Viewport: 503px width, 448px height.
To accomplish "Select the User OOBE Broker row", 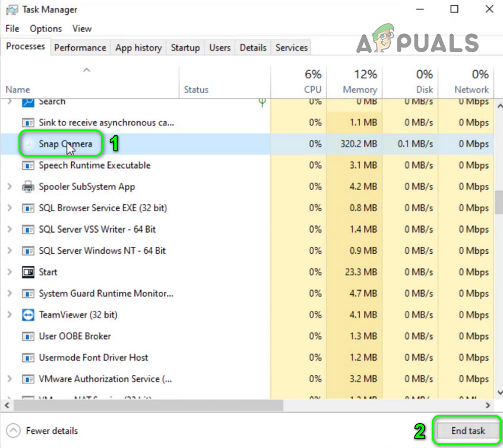I will pos(247,336).
